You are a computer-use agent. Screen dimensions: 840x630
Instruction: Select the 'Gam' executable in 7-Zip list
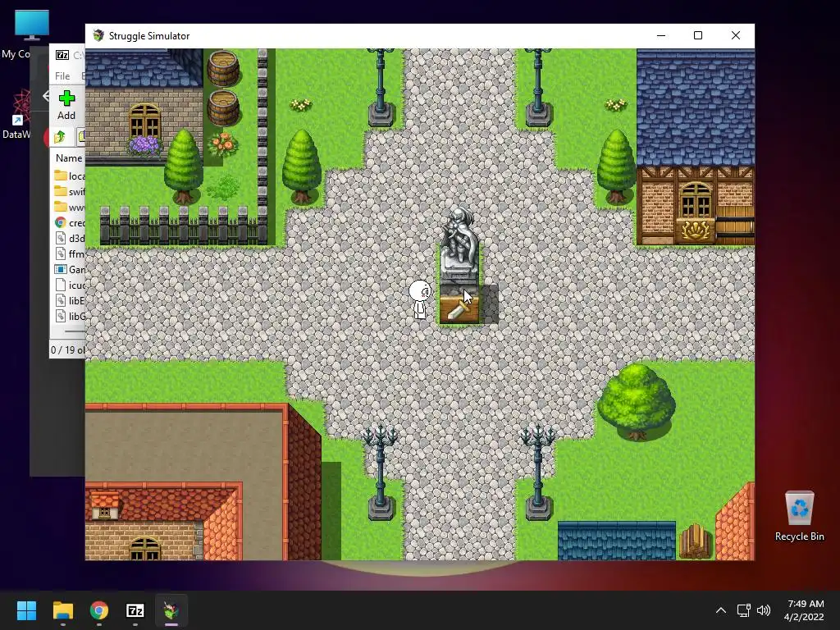click(x=71, y=269)
